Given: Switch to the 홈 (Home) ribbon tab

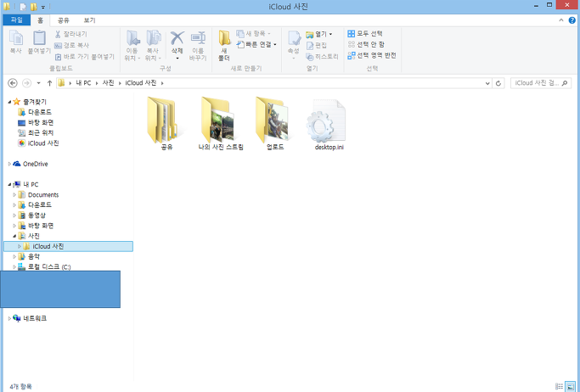Looking at the screenshot, I should click(40, 20).
